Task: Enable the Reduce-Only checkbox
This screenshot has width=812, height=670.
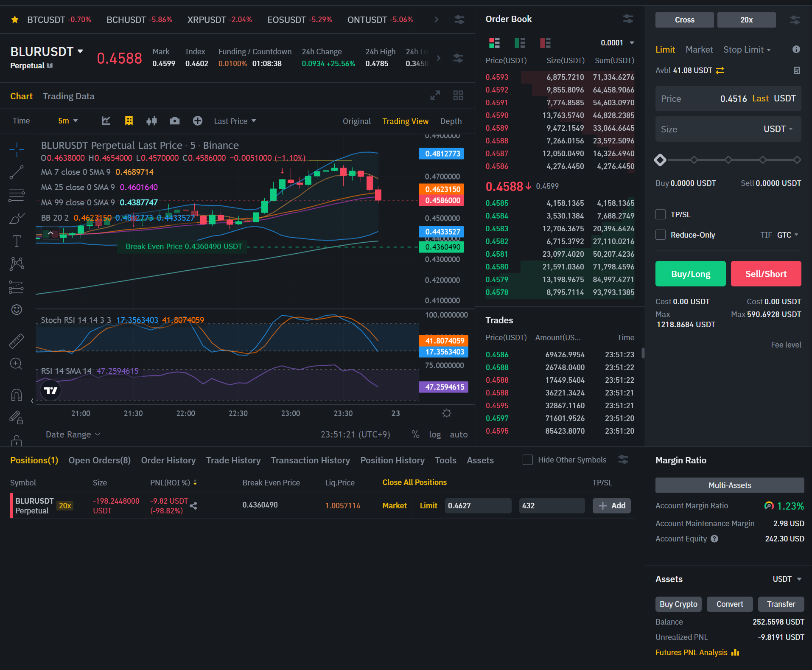Action: point(661,235)
